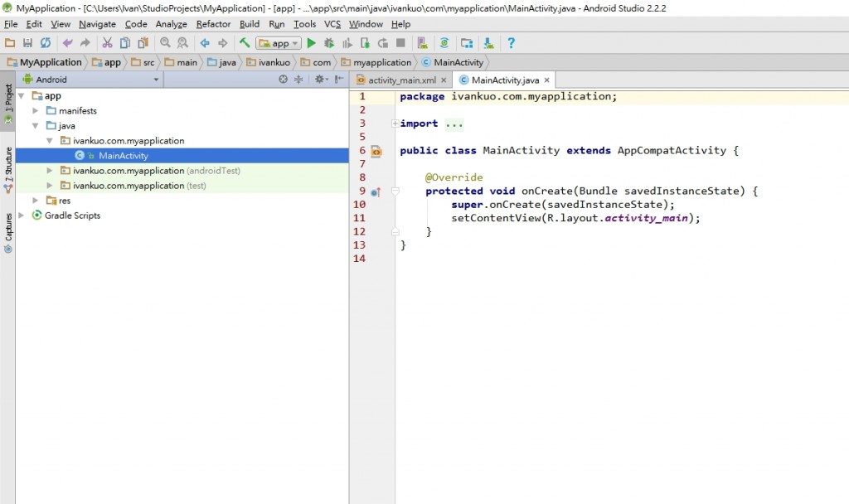Open the Tools menu
Screen dimensions: 849x504
[305, 24]
